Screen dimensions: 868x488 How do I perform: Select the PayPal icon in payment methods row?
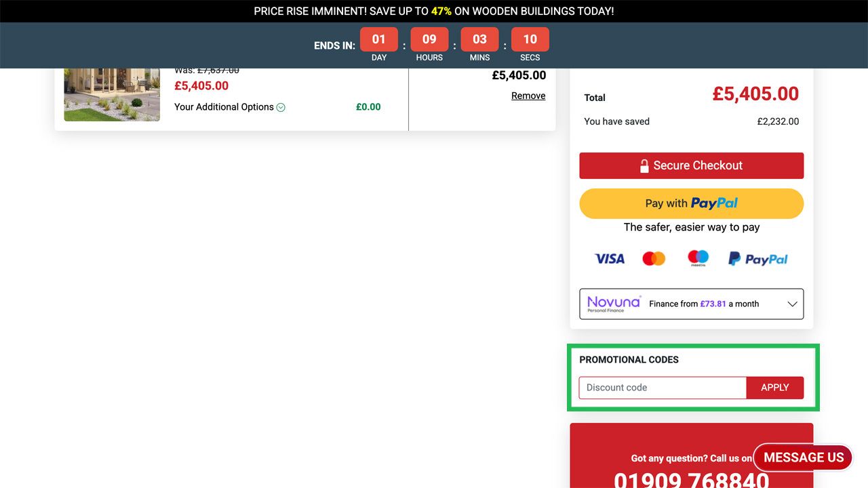(757, 258)
